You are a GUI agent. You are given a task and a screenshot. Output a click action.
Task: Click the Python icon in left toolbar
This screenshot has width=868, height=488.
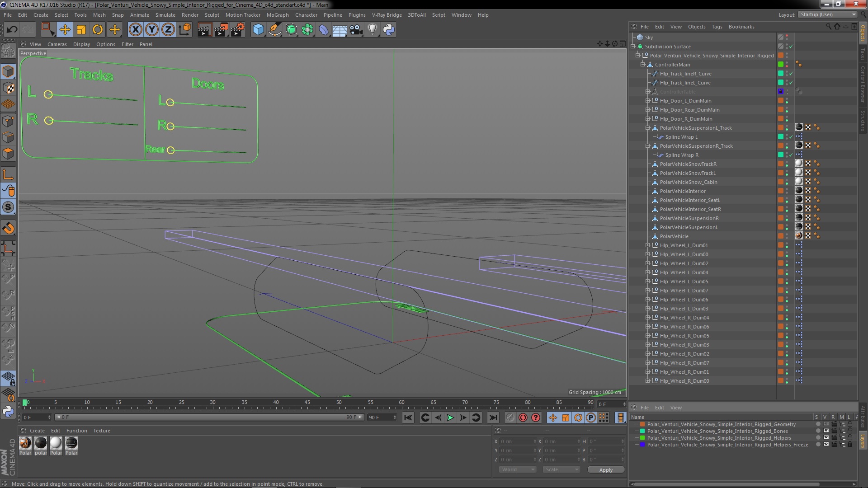click(8, 411)
